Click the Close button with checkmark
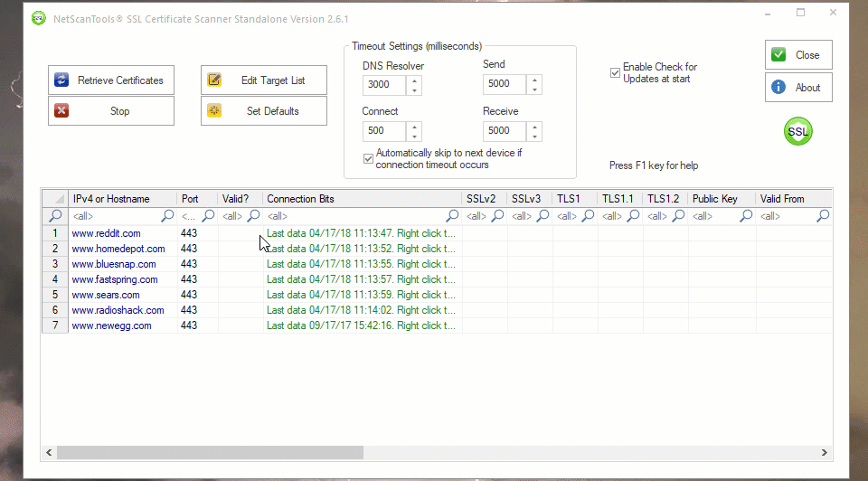868x481 pixels. pyautogui.click(x=798, y=55)
